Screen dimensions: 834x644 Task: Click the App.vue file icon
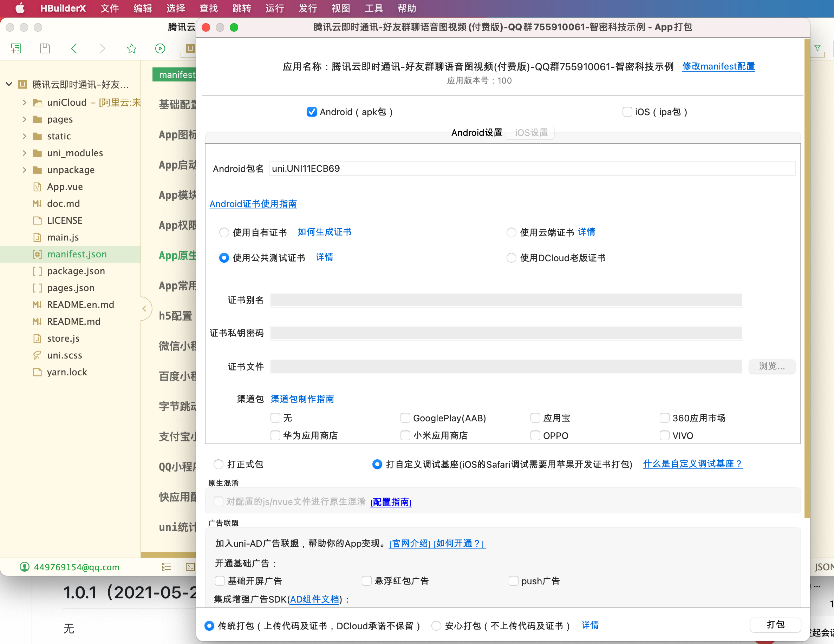pos(37,187)
